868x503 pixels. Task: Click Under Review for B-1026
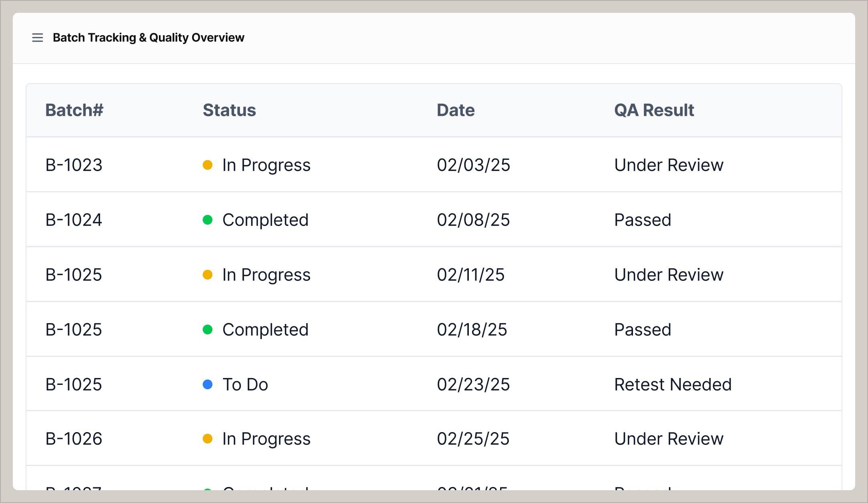669,439
